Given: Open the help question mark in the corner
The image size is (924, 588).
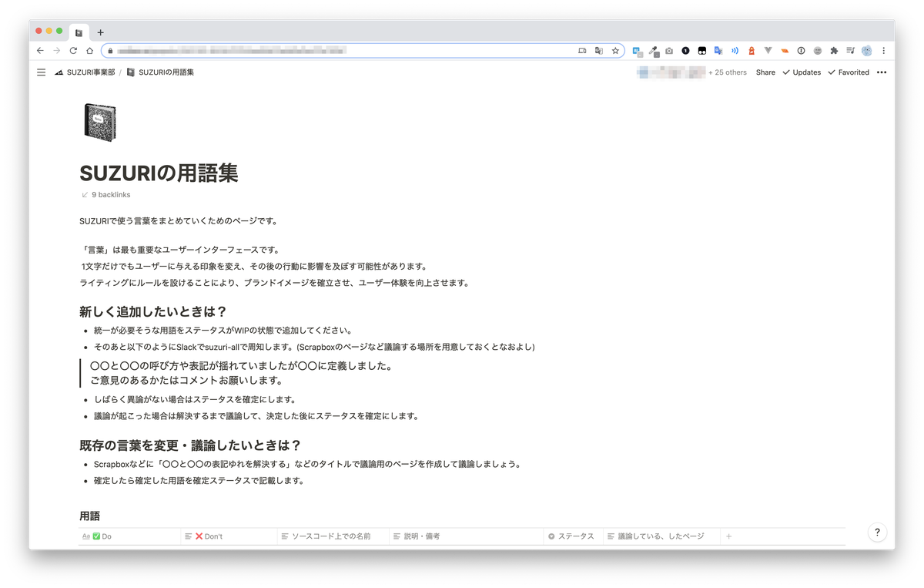Looking at the screenshot, I should [875, 533].
